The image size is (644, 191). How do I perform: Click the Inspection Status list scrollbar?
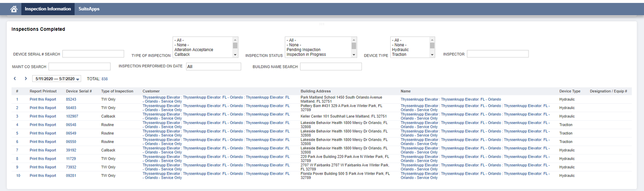354,47
